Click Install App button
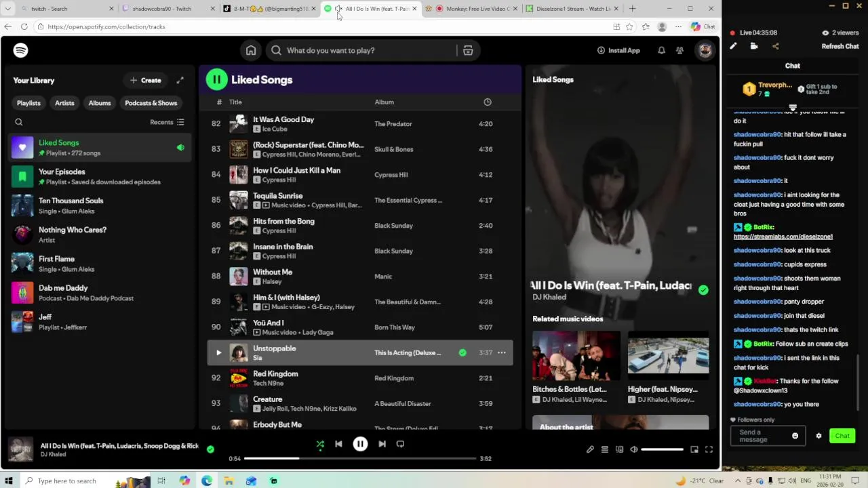Viewport: 868px width, 488px height. point(618,50)
